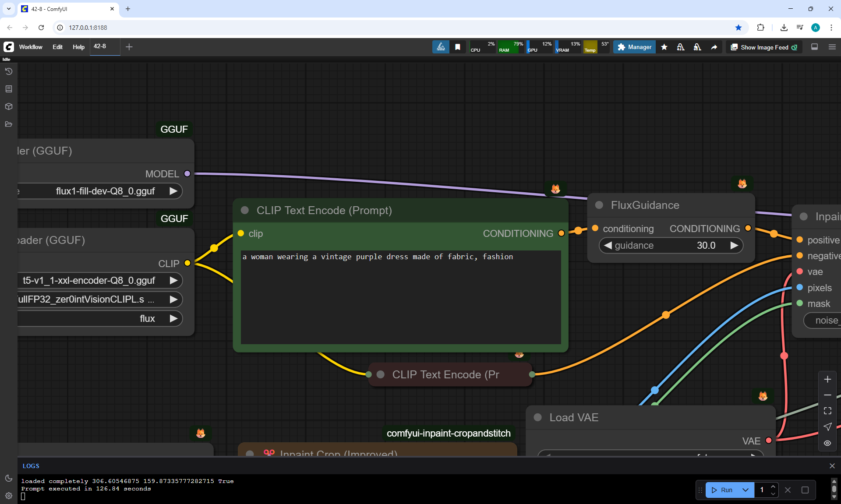Collapse the CLIP Text Encode (Prompt) node
Image resolution: width=841 pixels, height=504 pixels.
pos(245,211)
